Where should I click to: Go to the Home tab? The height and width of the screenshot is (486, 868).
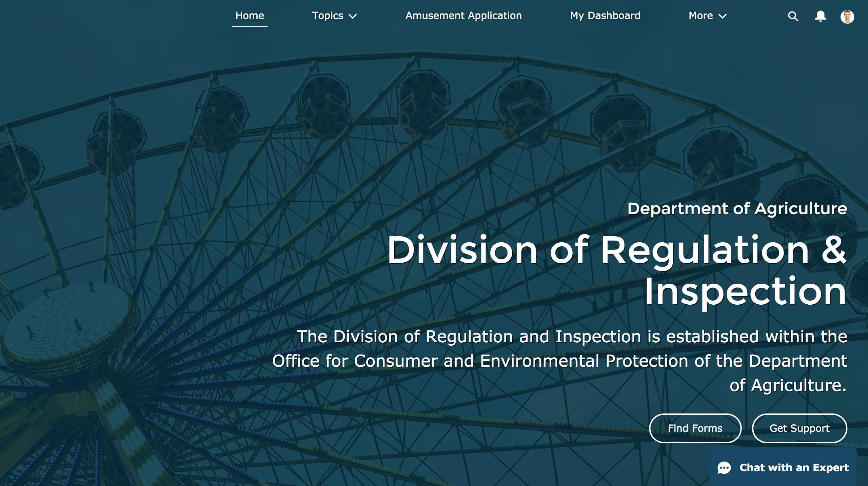[x=250, y=16]
